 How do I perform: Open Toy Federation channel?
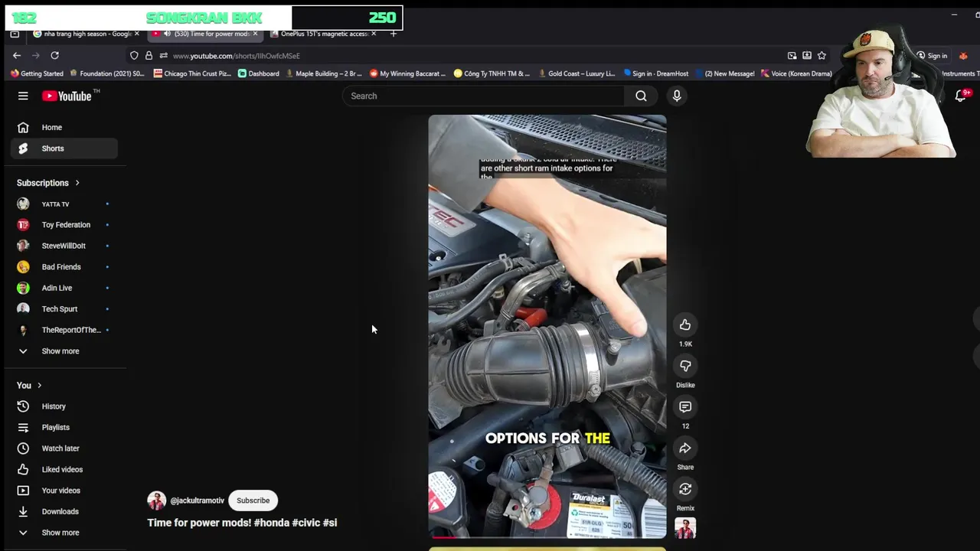[x=64, y=225]
